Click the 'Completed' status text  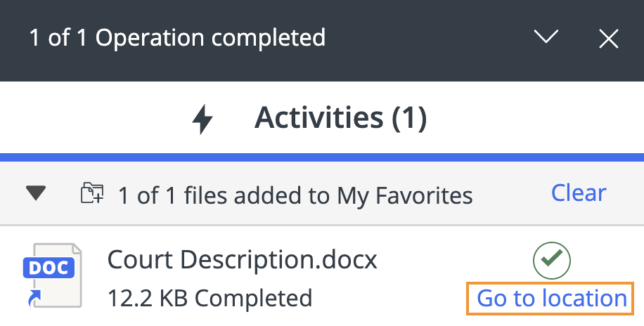(x=253, y=299)
